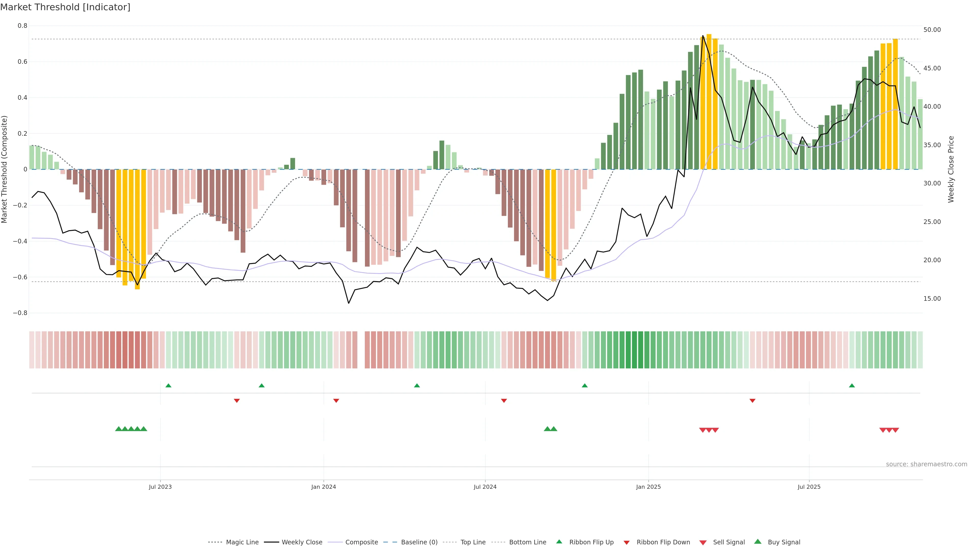Click the first ribbon flip up marker after Jul 2023
This screenshot has height=551, width=980.
click(168, 386)
